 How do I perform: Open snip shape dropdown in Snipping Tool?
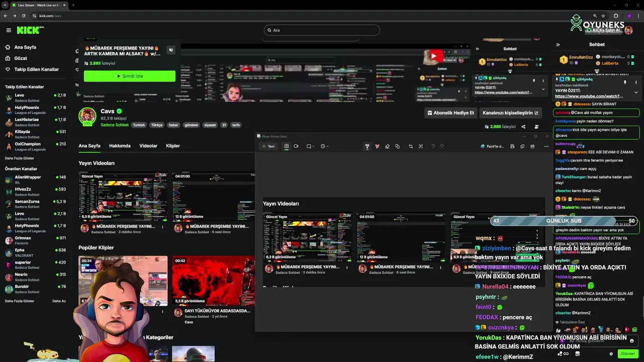click(310, 146)
